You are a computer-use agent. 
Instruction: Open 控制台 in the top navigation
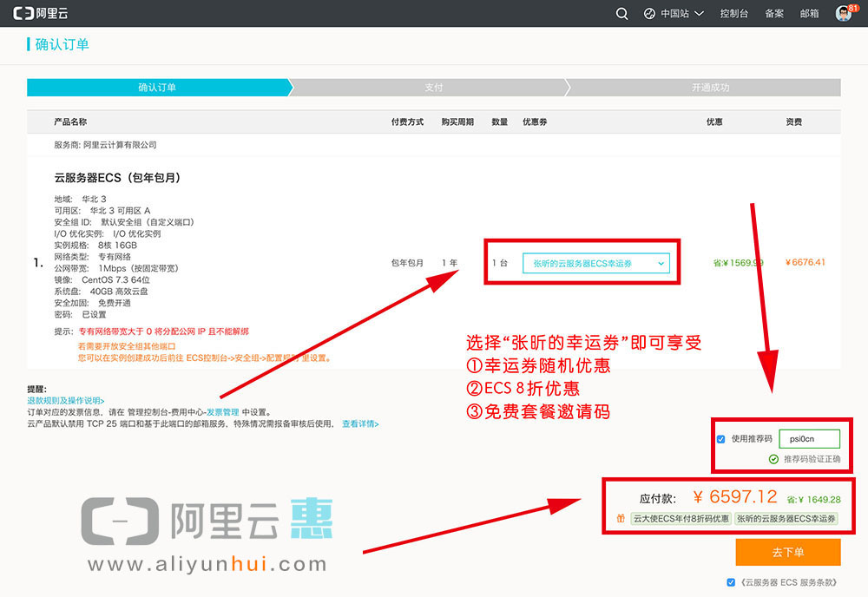pos(734,13)
